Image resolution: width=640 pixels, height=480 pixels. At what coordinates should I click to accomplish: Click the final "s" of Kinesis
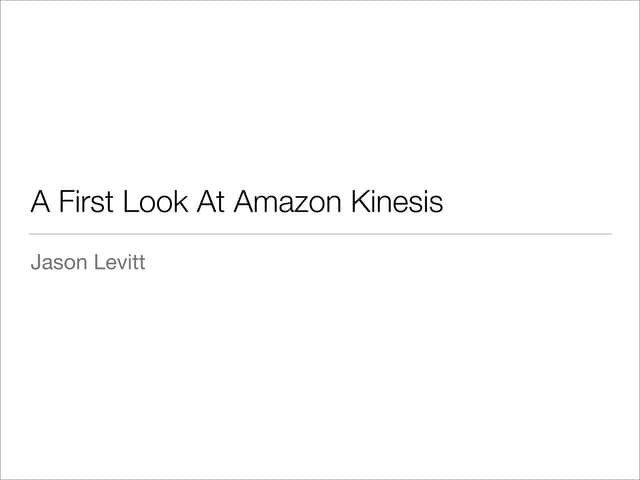point(436,203)
